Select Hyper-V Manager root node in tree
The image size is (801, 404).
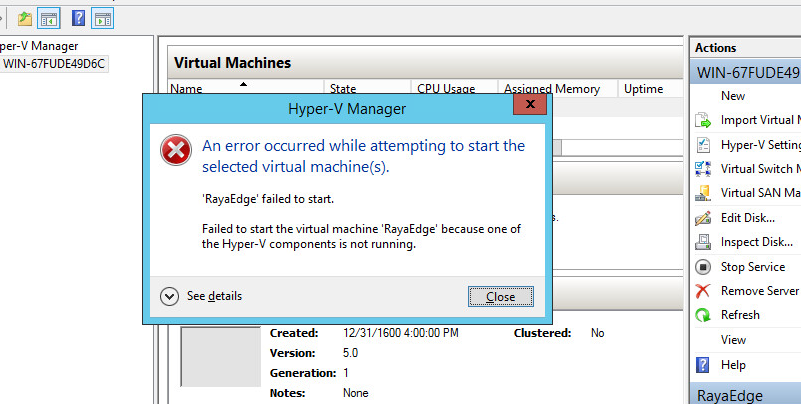tap(39, 46)
